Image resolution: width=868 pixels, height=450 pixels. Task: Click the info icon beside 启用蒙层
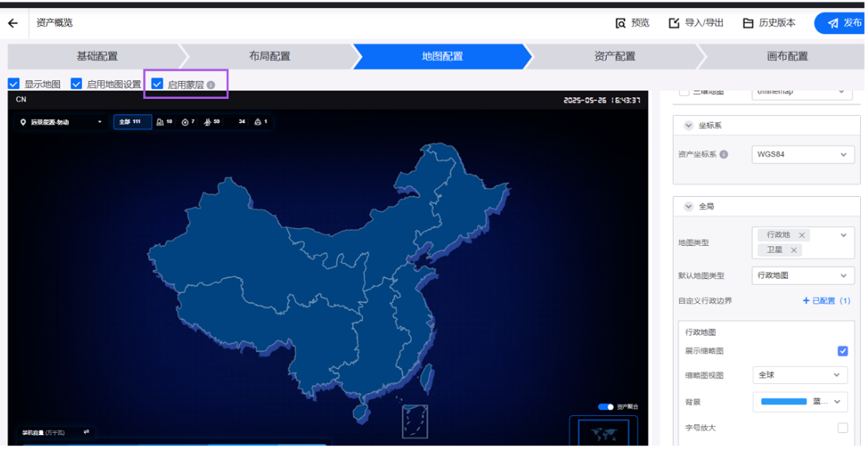pos(211,85)
